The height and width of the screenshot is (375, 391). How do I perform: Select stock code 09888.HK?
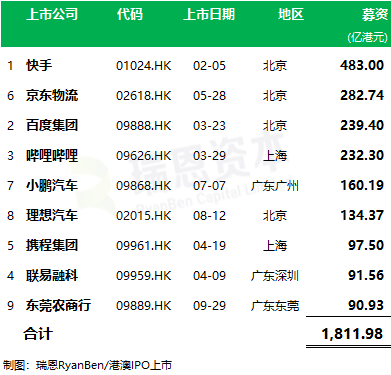click(144, 126)
